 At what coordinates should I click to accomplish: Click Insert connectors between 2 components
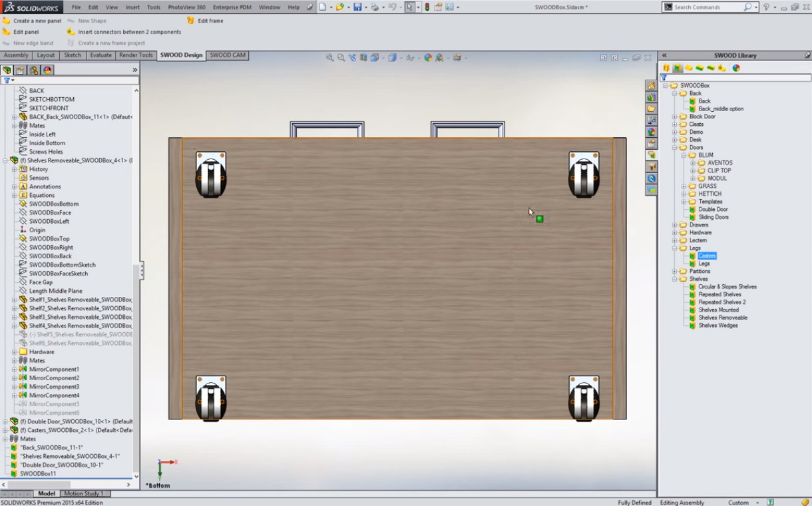[x=129, y=32]
